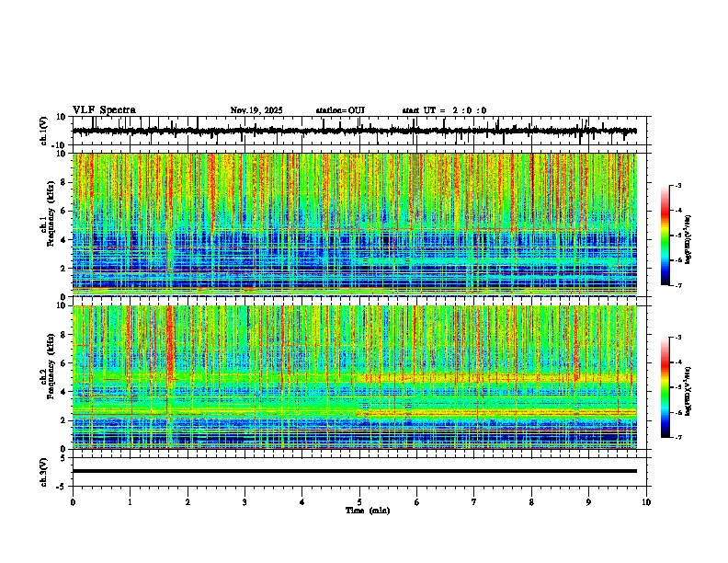Click tick label "6" on the Time axis

(x=417, y=502)
